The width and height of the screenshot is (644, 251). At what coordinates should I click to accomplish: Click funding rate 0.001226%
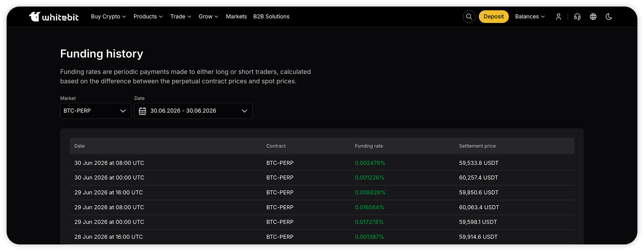370,178
